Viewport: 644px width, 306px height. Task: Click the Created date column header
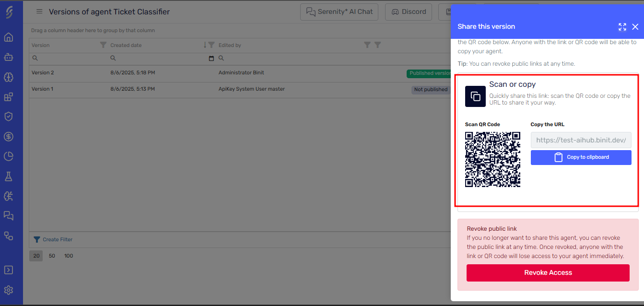pos(126,45)
